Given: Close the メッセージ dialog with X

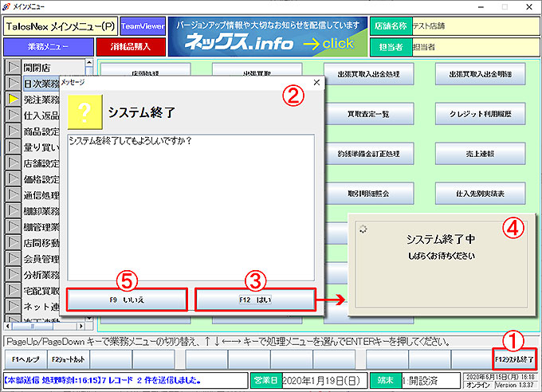Looking at the screenshot, I should [316, 82].
